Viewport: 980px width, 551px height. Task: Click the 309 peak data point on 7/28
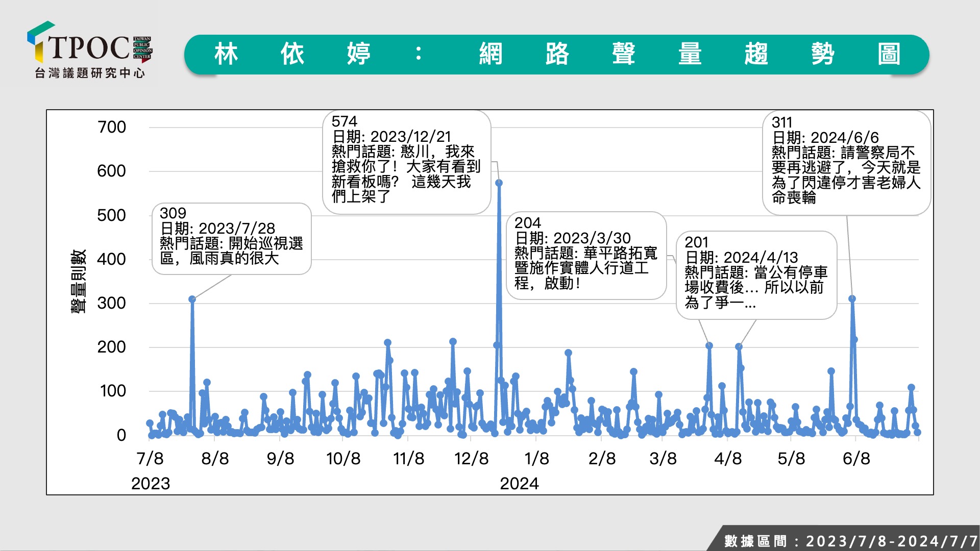tap(192, 299)
